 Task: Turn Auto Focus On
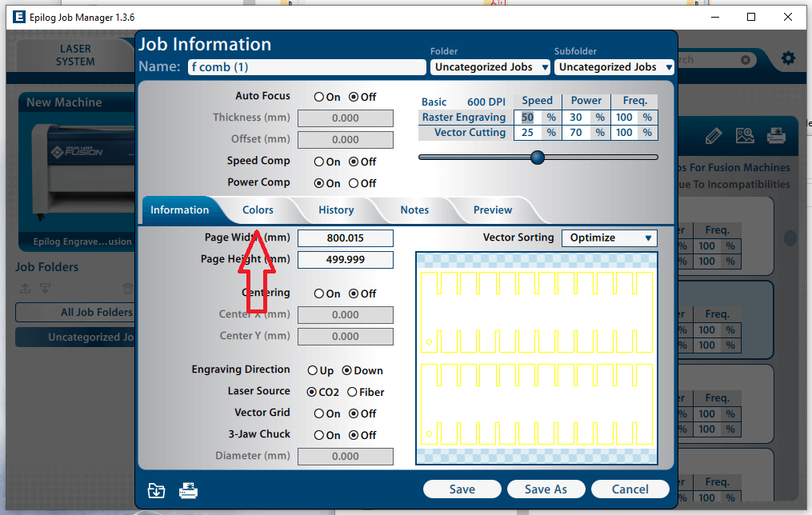coord(319,97)
